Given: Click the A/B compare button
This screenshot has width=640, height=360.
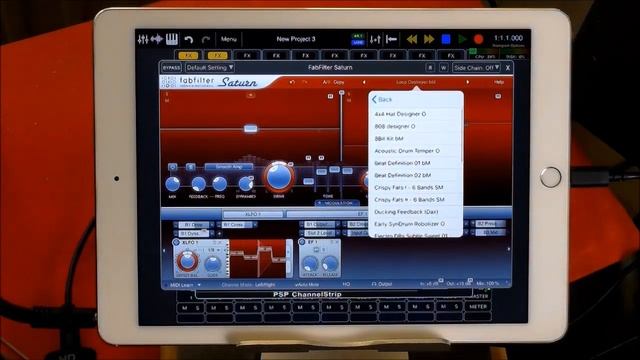Looking at the screenshot, I should pos(326,82).
